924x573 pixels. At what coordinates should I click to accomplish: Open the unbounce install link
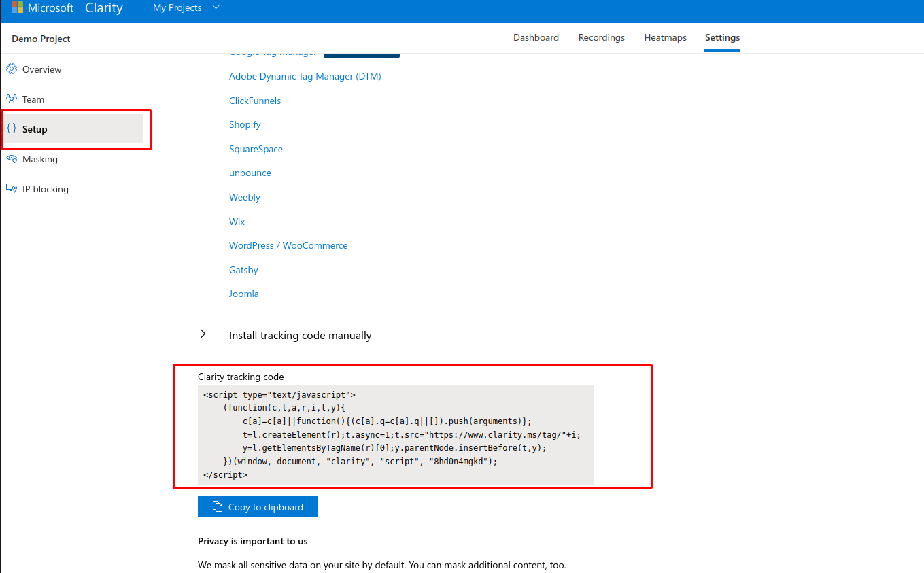coord(250,173)
